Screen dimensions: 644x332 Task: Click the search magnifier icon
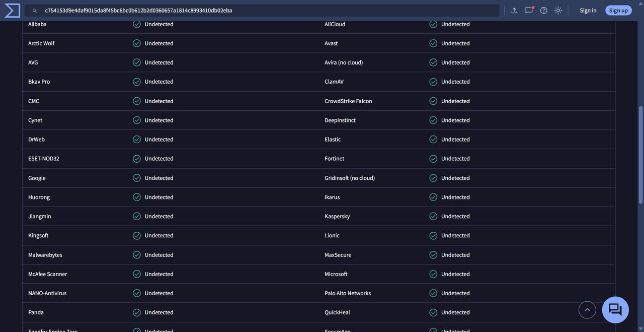coord(35,11)
